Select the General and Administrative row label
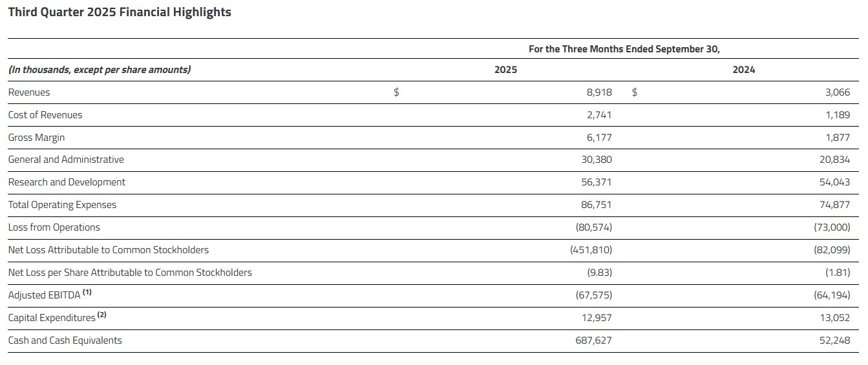The image size is (868, 365). click(66, 160)
